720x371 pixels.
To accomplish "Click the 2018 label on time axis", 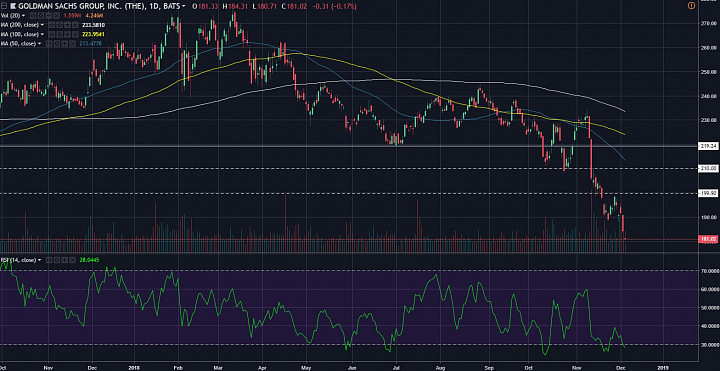I will [x=135, y=368].
